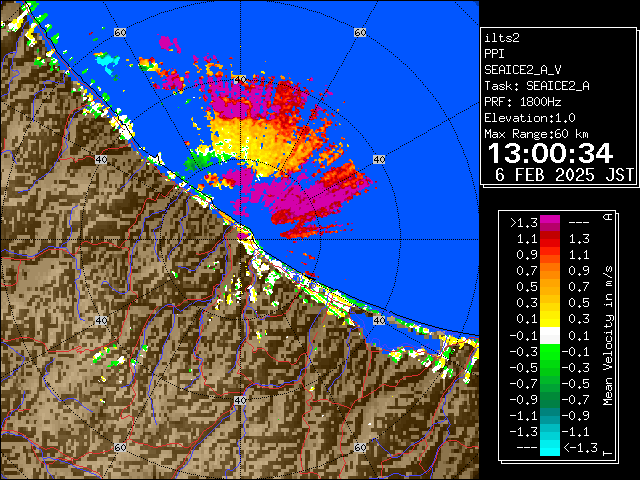Click the date "6 FEB 2025 JST"
The image size is (640, 480).
tap(564, 175)
